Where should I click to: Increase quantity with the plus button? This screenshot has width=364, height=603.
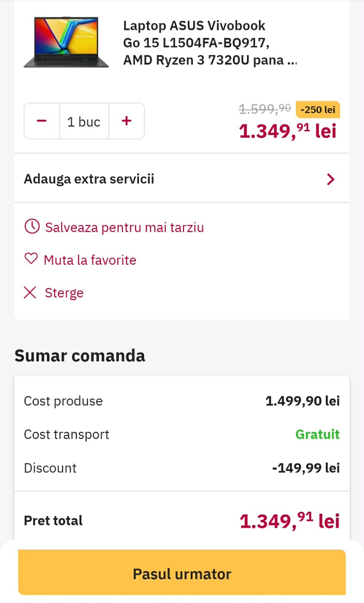(127, 121)
